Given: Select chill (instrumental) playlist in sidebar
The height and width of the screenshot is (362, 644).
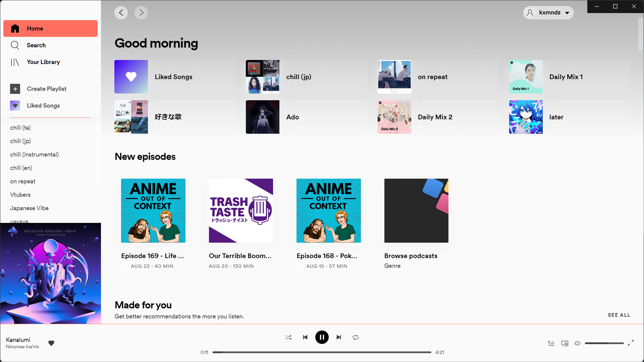Looking at the screenshot, I should point(34,155).
